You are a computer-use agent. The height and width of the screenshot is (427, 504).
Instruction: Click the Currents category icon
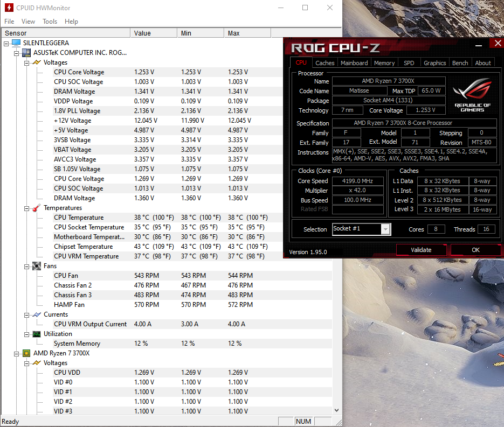[37, 314]
